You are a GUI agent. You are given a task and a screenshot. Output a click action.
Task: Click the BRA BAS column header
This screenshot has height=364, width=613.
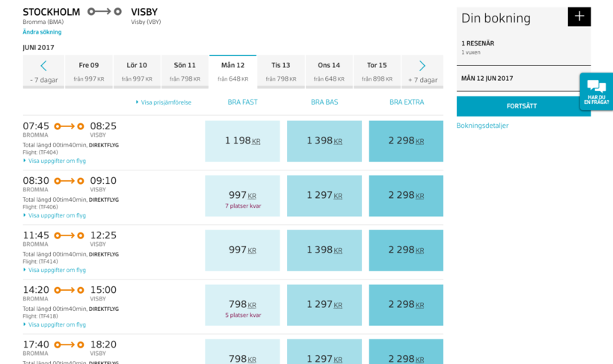[x=324, y=102]
